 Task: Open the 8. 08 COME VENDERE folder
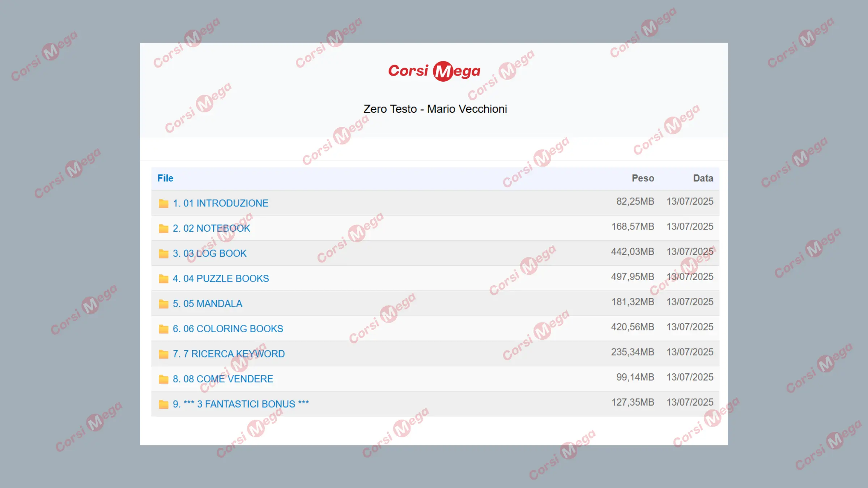[x=223, y=379]
